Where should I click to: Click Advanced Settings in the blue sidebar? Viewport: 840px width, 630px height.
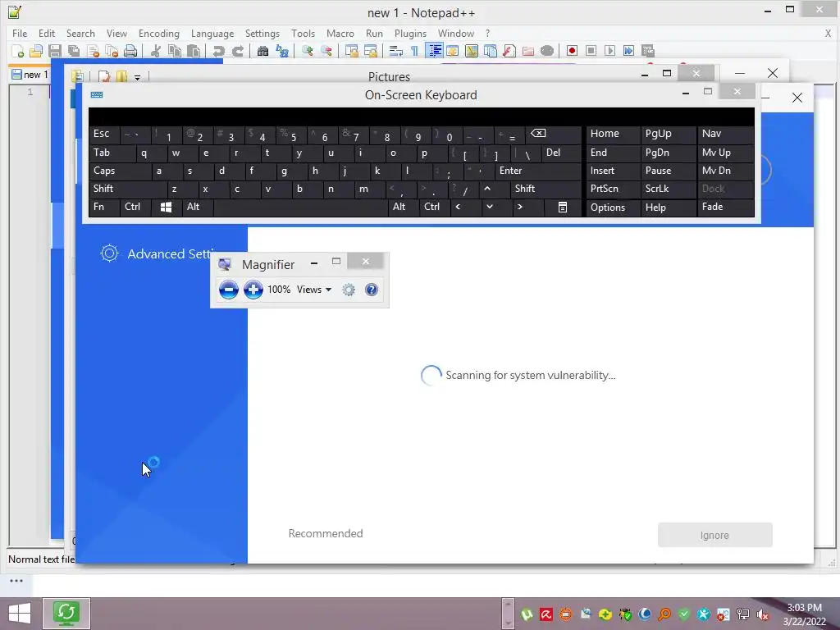[158, 253]
